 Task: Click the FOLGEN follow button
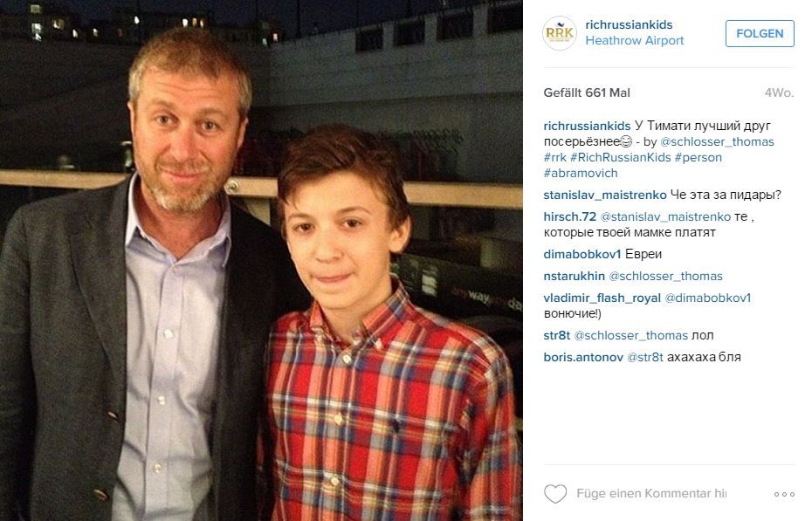tap(760, 34)
